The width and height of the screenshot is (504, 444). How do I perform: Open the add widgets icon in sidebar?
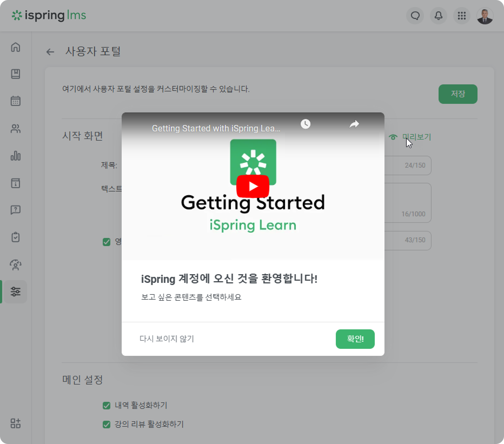coord(15,423)
